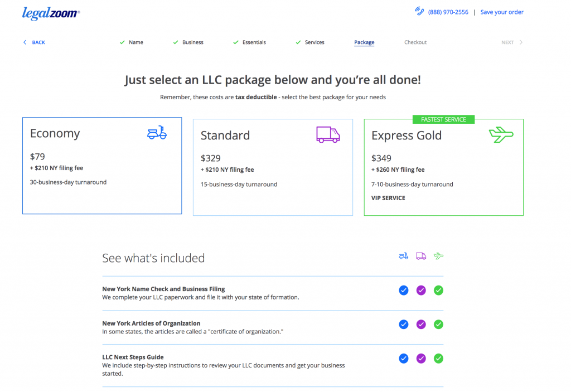Screen dimensions: 571x392
Task: Click the small scooter icon in See what's included
Action: point(404,256)
